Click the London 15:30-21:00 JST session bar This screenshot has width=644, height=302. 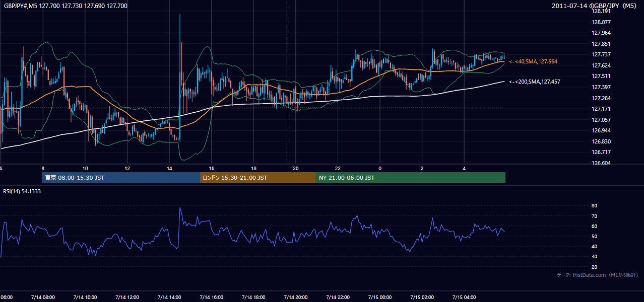click(258, 178)
